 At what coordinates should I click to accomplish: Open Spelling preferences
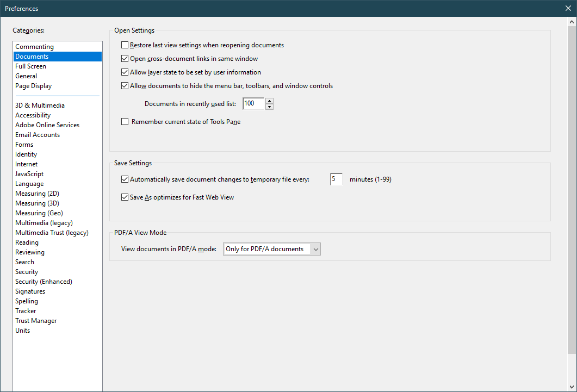click(58, 301)
